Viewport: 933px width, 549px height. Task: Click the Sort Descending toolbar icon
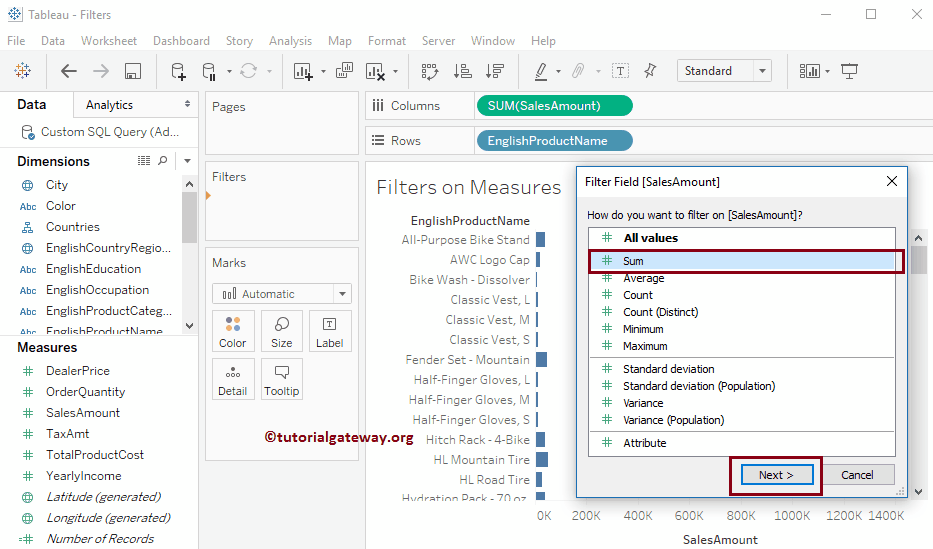[494, 71]
